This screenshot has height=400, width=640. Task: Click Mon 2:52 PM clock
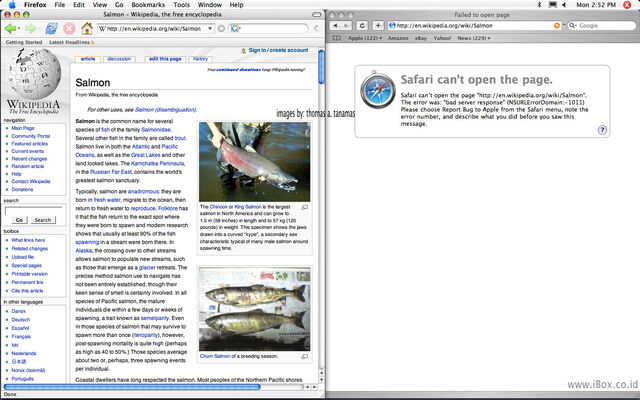596,4
